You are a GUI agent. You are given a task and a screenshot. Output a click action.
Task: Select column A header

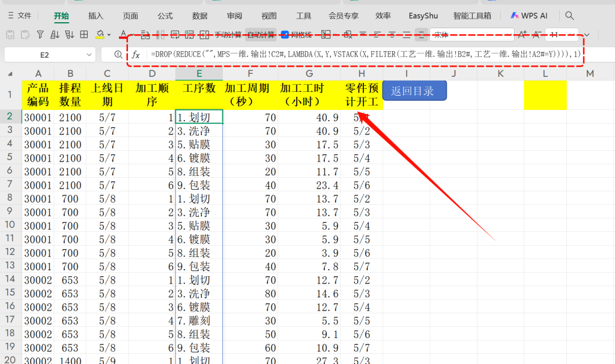[x=38, y=74]
